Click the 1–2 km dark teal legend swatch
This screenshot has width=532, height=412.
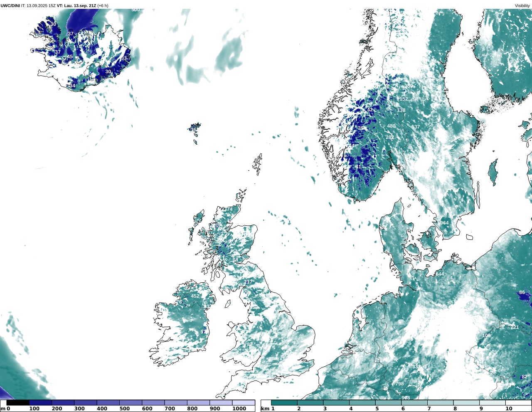(x=284, y=402)
